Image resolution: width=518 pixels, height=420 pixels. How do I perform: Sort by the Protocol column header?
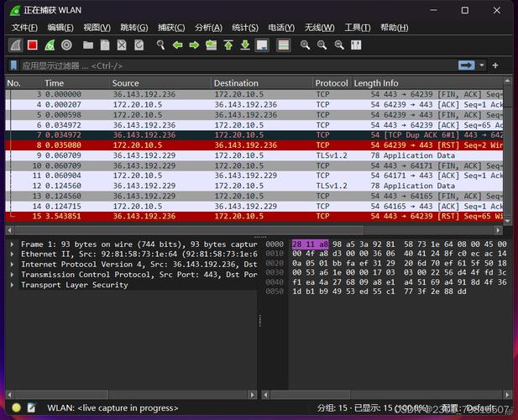click(332, 83)
